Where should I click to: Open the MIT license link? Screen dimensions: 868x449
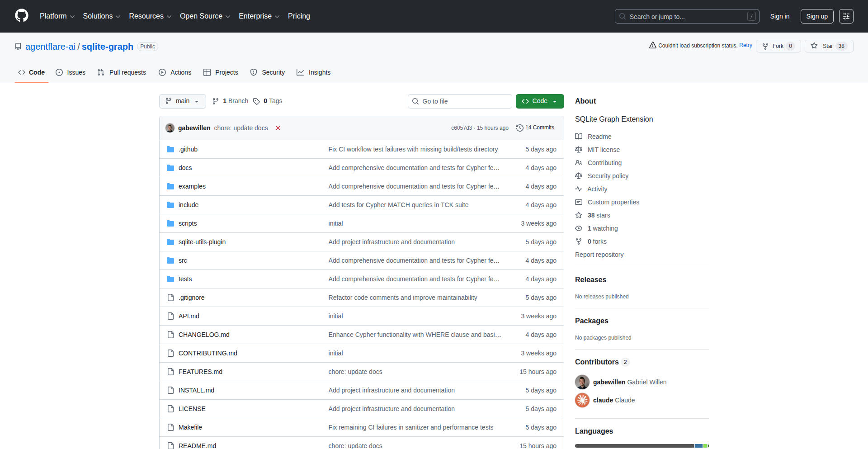tap(604, 150)
